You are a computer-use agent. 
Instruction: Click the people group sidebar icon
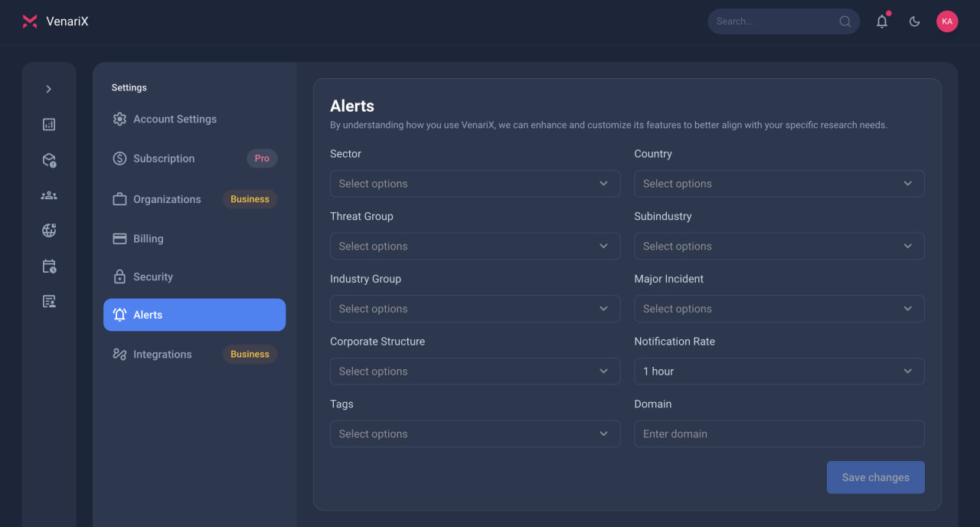49,195
